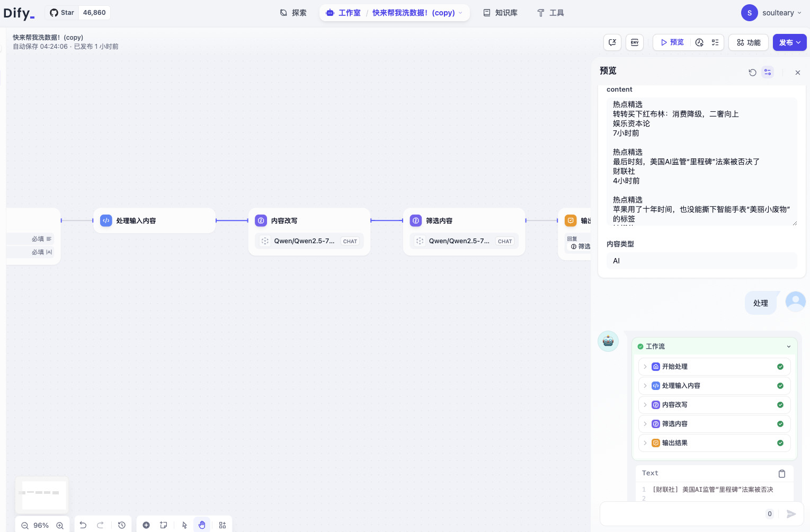
Task: Switch to pointer mode
Action: click(x=185, y=525)
